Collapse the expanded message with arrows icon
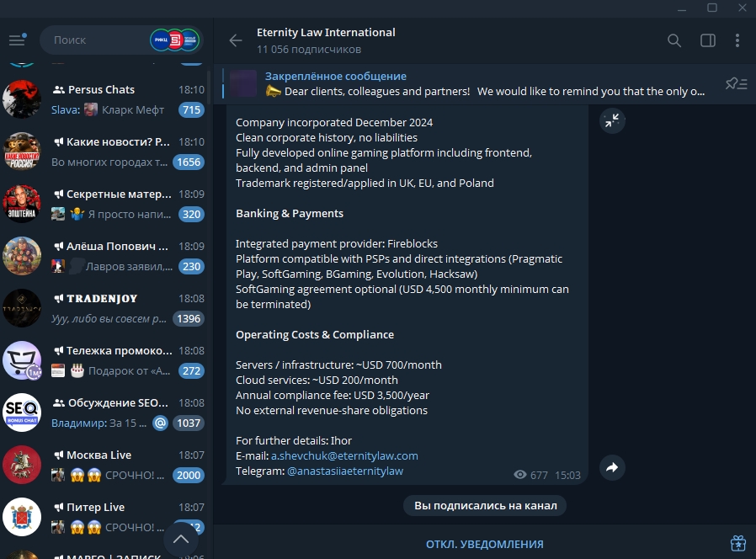The height and width of the screenshot is (559, 756). 612,120
